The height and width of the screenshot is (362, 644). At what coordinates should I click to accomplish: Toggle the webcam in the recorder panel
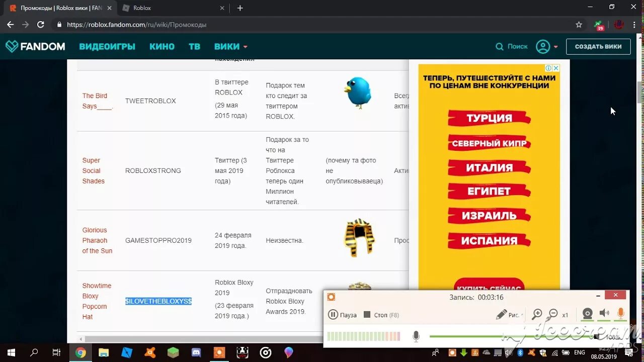tap(587, 314)
